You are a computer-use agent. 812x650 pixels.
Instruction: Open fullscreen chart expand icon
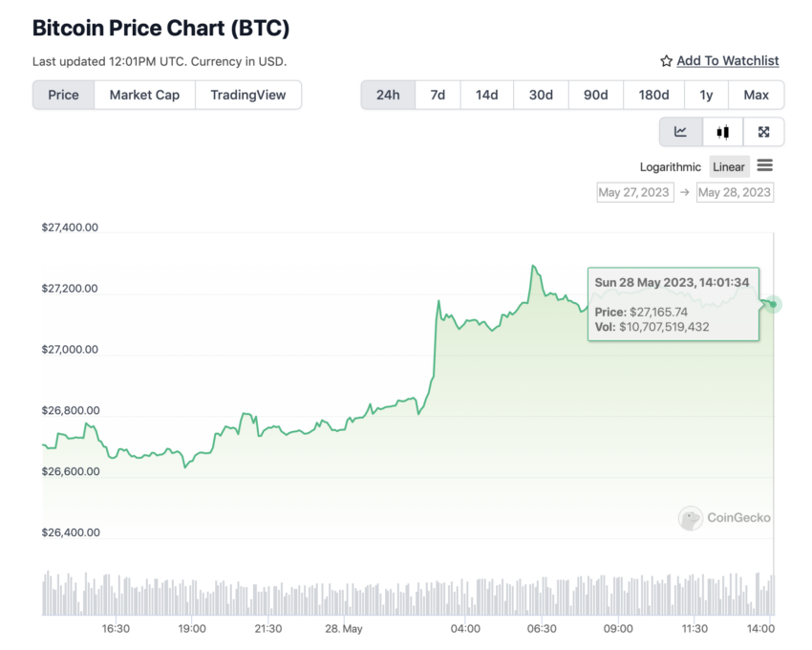763,132
